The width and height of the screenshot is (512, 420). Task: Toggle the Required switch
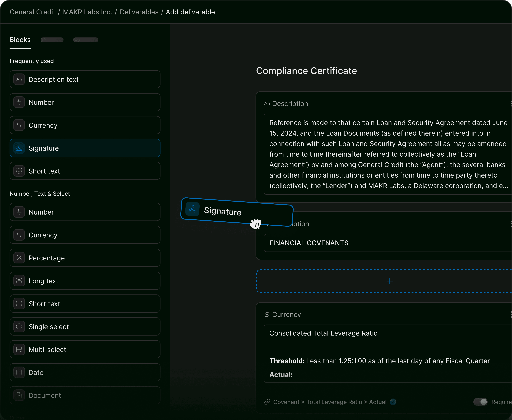click(480, 402)
